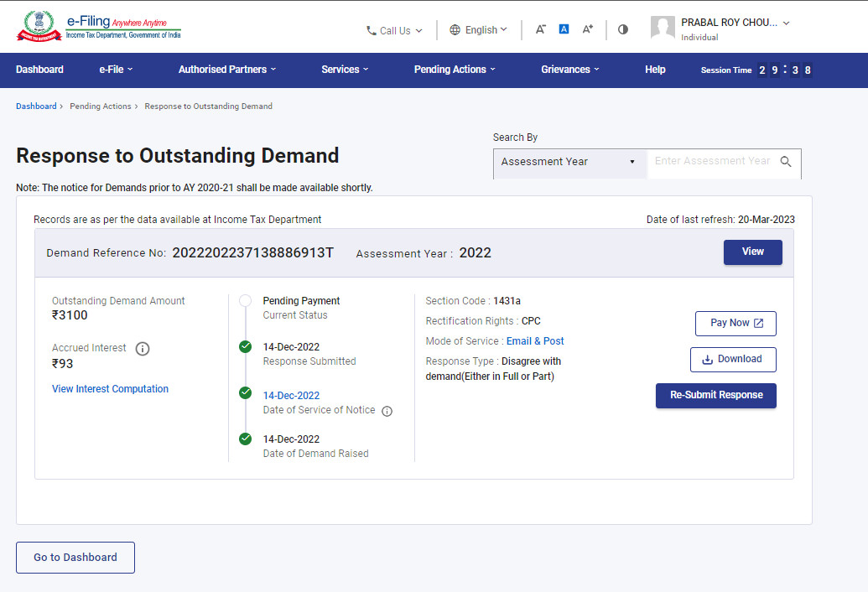Open View Interest Computation link
868x592 pixels.
(x=110, y=389)
